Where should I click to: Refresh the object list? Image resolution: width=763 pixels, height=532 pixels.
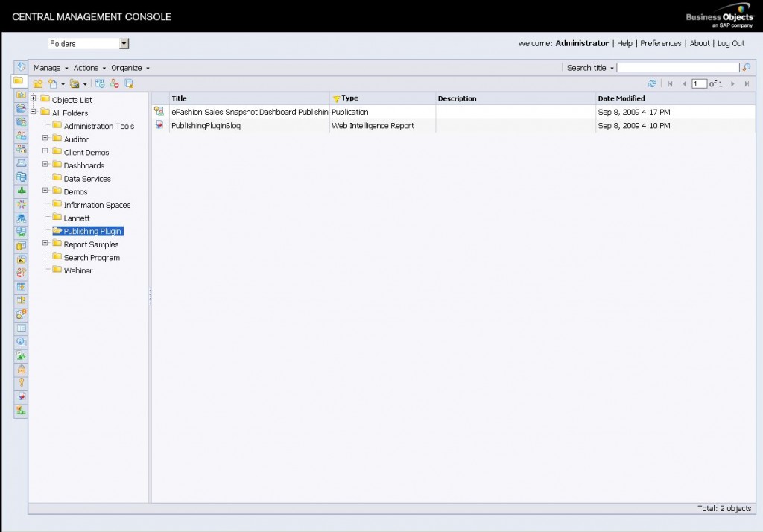pos(652,83)
